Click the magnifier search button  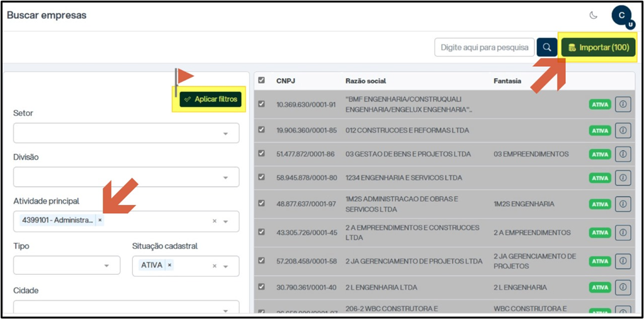tap(546, 47)
